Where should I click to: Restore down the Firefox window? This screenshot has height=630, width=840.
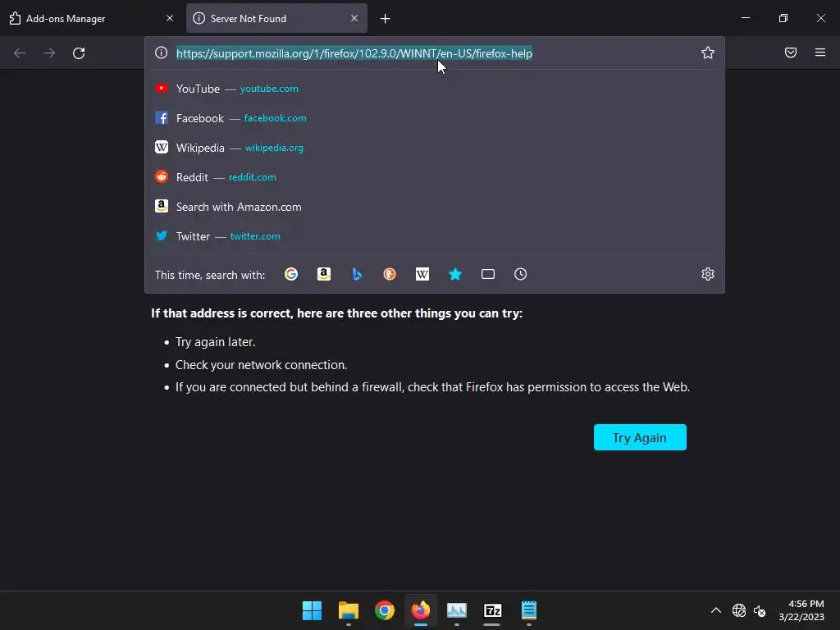click(783, 18)
